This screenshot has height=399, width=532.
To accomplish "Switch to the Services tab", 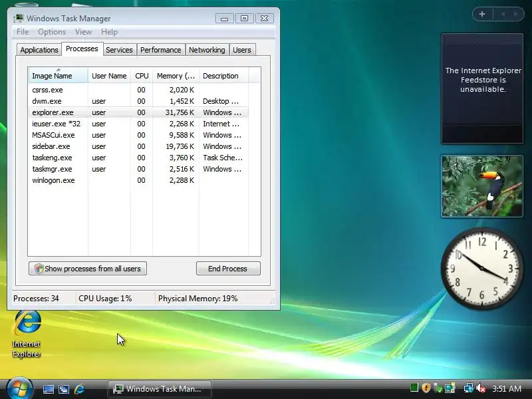I will [x=119, y=50].
